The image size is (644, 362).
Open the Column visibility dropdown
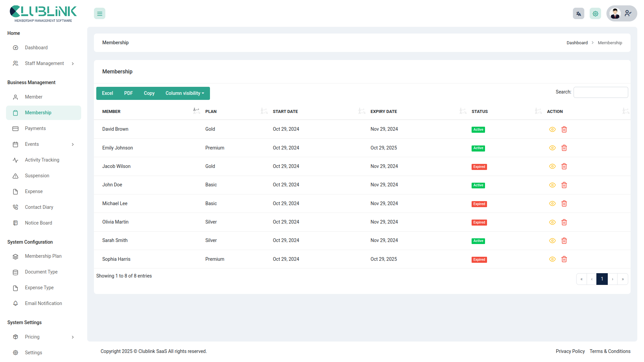point(184,93)
